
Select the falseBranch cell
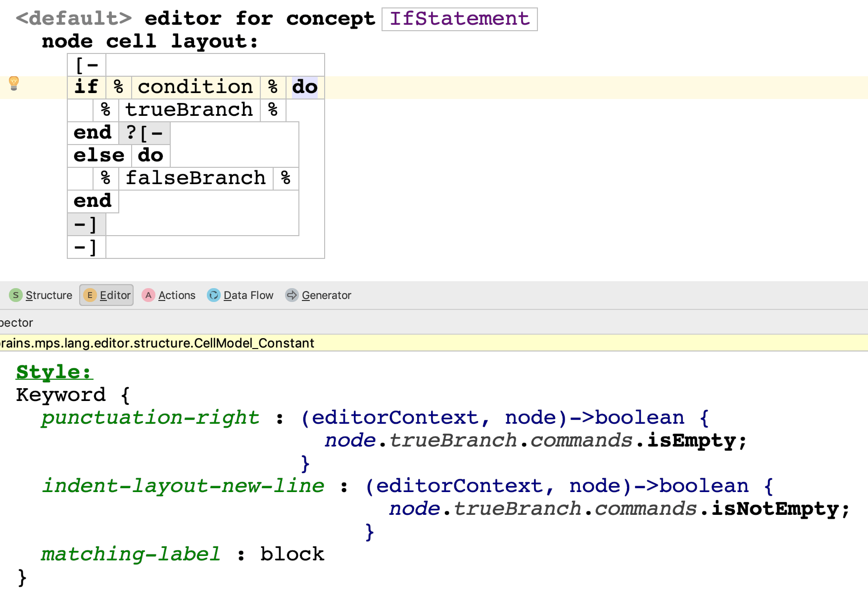pos(195,178)
